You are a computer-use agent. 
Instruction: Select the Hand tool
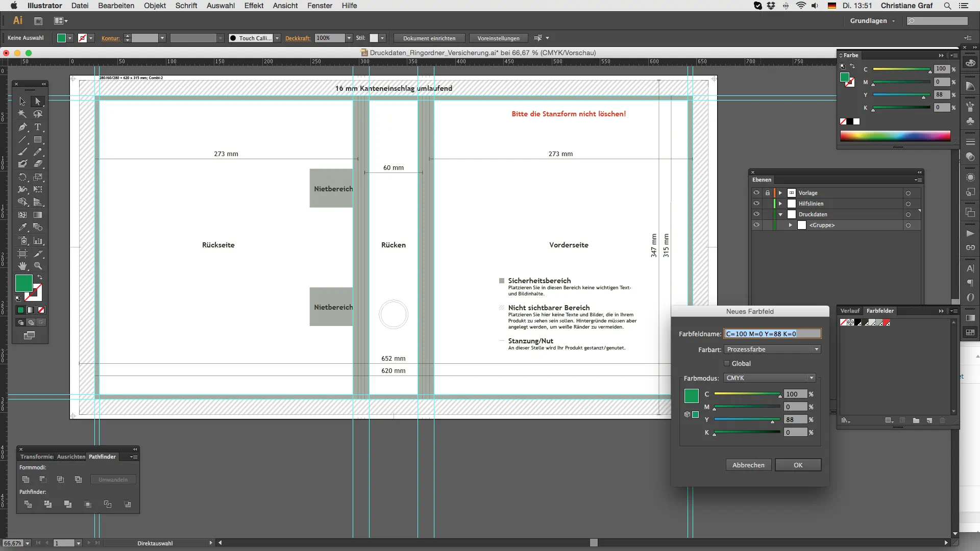point(22,266)
